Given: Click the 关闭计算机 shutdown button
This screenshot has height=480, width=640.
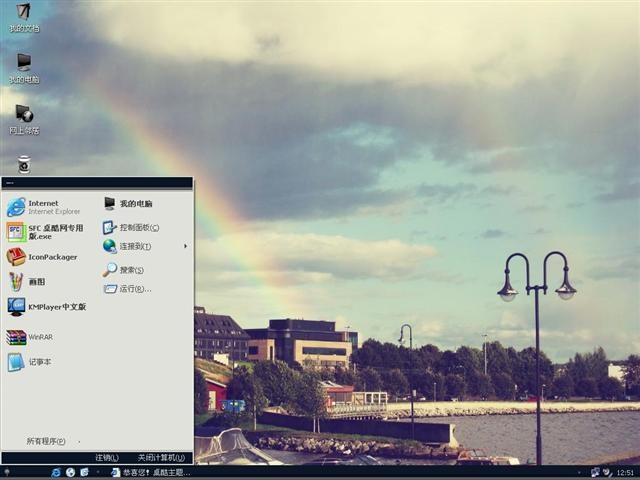Looking at the screenshot, I should click(x=161, y=458).
